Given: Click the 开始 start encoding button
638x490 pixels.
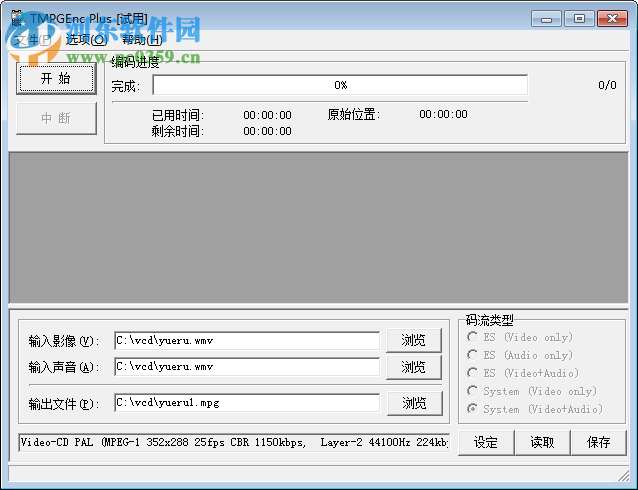Looking at the screenshot, I should point(56,79).
